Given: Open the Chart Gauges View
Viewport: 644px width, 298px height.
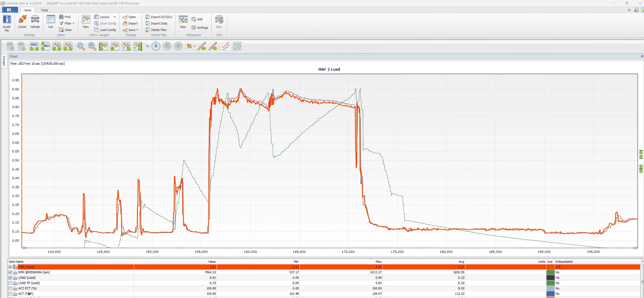Looking at the screenshot, I should [86, 22].
